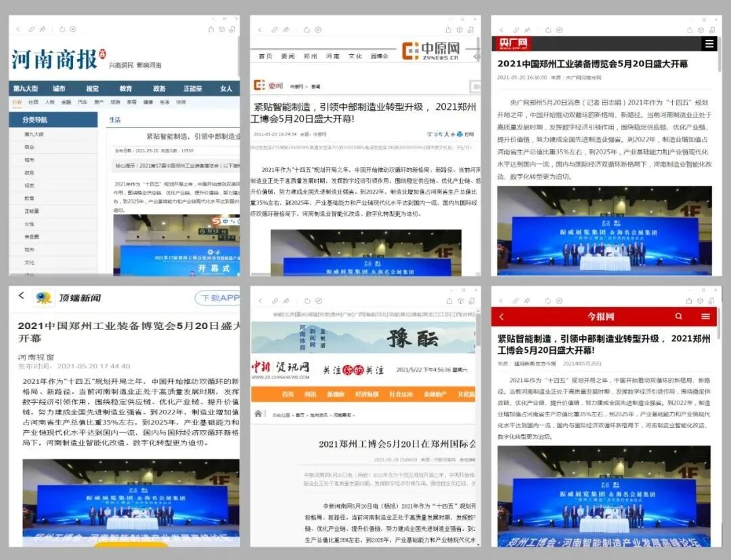This screenshot has height=560, width=731.
Task: Click 生活 in 河南商报 secondary nav row
Action: pos(164,102)
